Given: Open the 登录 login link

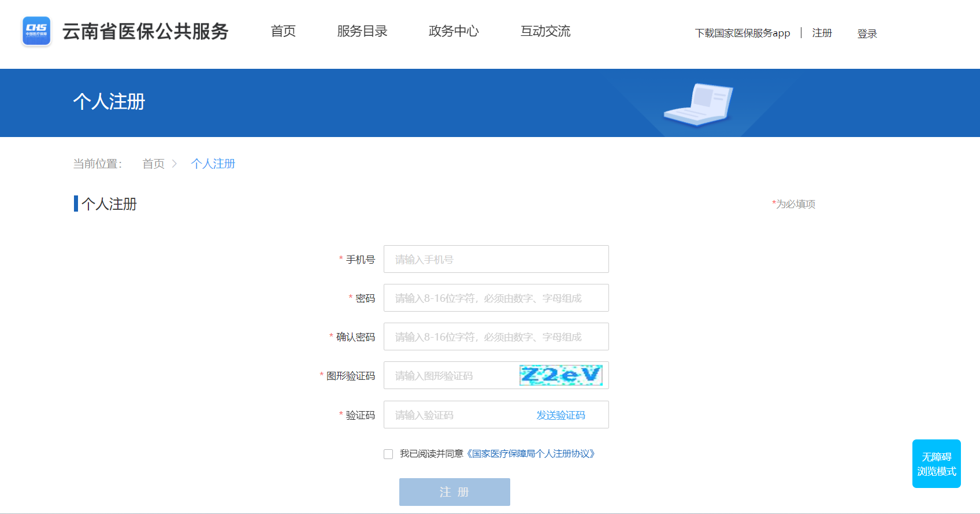Looking at the screenshot, I should coord(867,34).
